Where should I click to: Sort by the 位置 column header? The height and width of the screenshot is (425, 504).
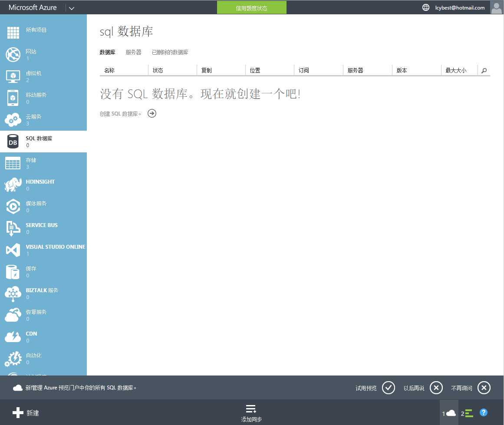[x=255, y=70]
